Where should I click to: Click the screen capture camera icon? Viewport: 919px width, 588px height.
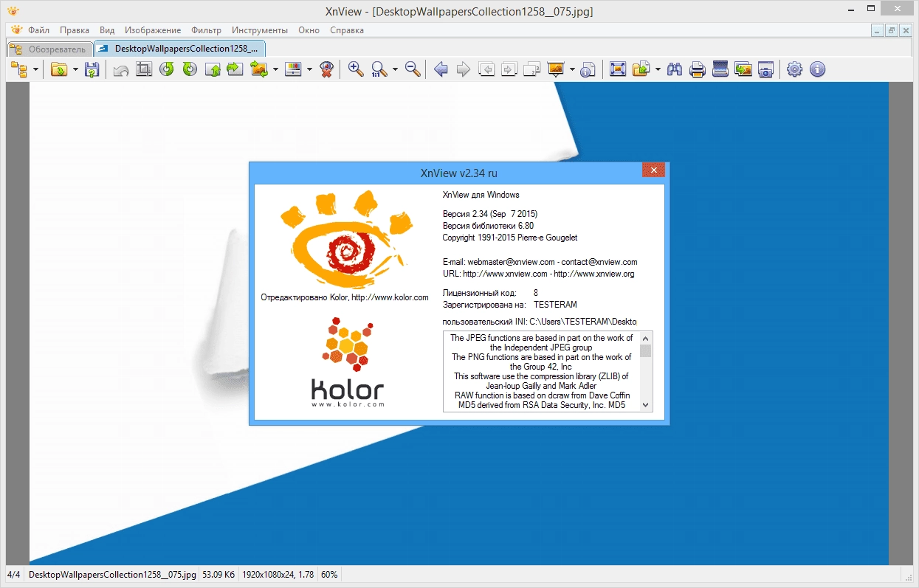[766, 69]
